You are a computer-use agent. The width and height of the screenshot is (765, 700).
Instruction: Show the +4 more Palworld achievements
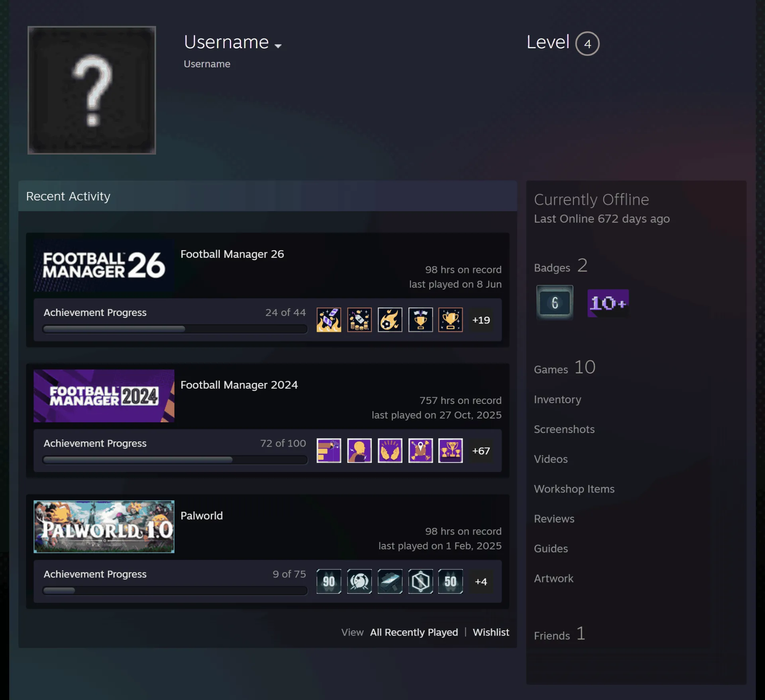tap(481, 581)
